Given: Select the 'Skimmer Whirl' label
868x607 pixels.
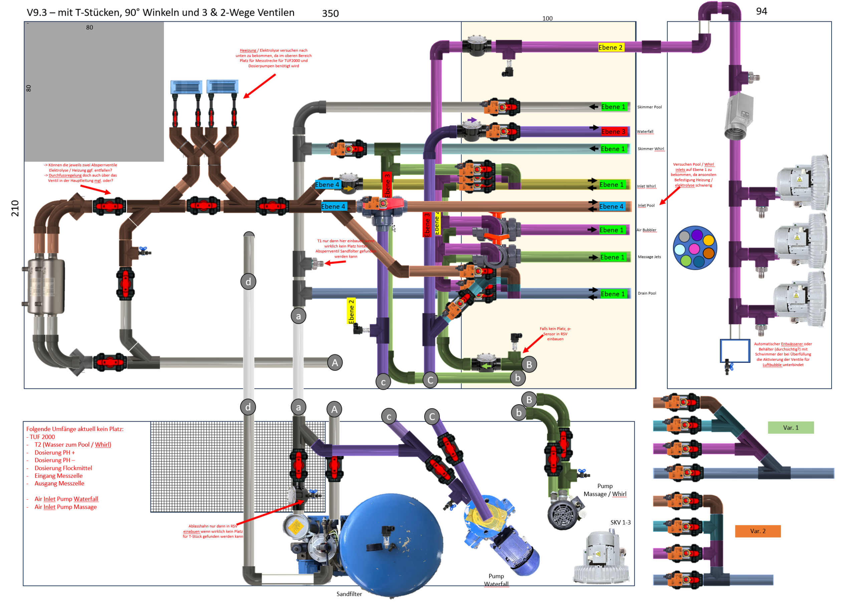Looking at the screenshot, I should (651, 149).
